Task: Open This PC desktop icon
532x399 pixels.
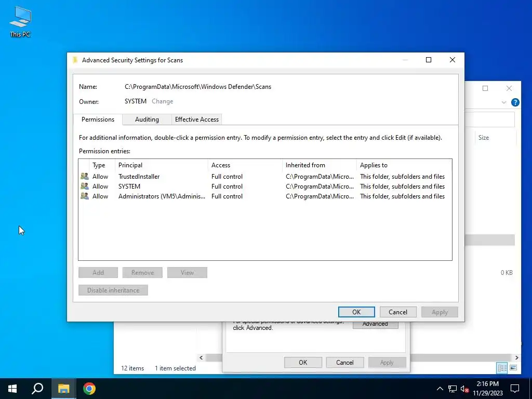Action: [x=20, y=22]
